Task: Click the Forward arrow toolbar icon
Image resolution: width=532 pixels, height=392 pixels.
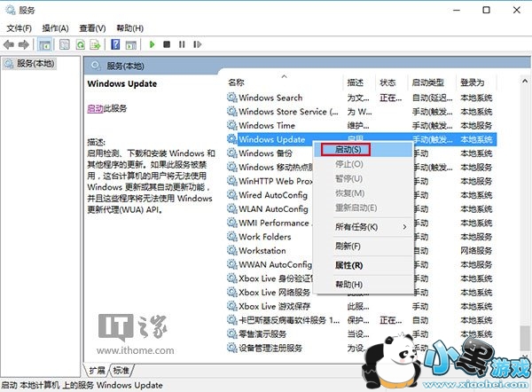Action: point(23,44)
